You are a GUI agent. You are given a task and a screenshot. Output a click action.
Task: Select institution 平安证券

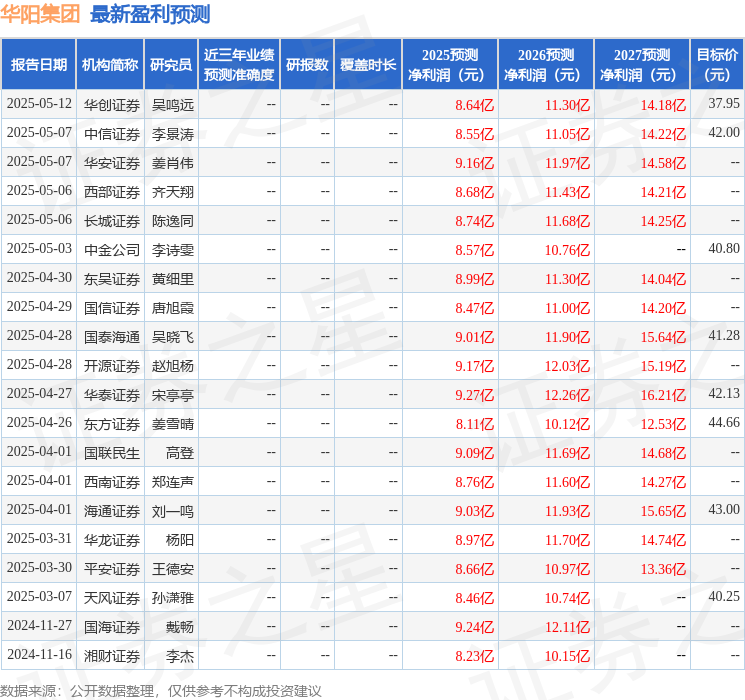tap(112, 569)
